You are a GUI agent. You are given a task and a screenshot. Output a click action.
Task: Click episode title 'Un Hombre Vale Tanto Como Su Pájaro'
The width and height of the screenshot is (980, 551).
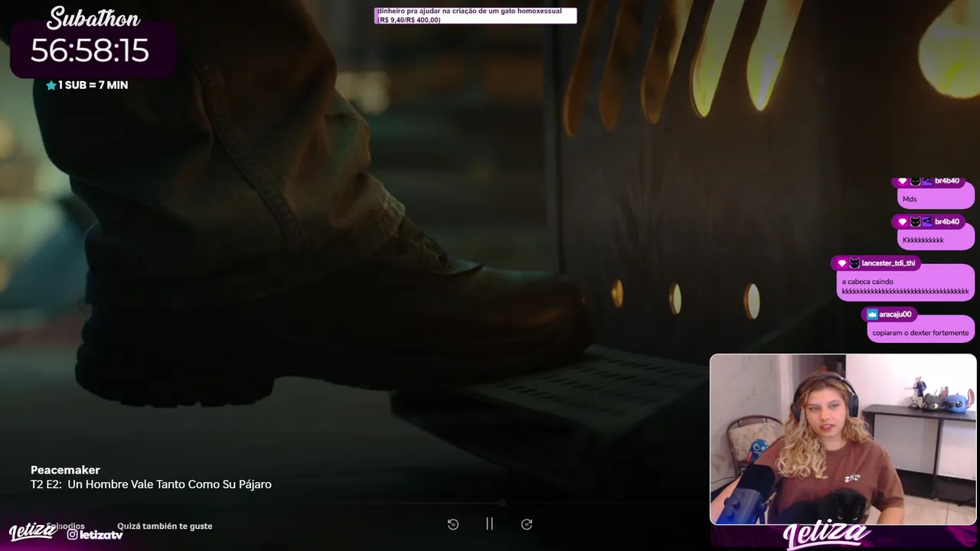point(169,484)
